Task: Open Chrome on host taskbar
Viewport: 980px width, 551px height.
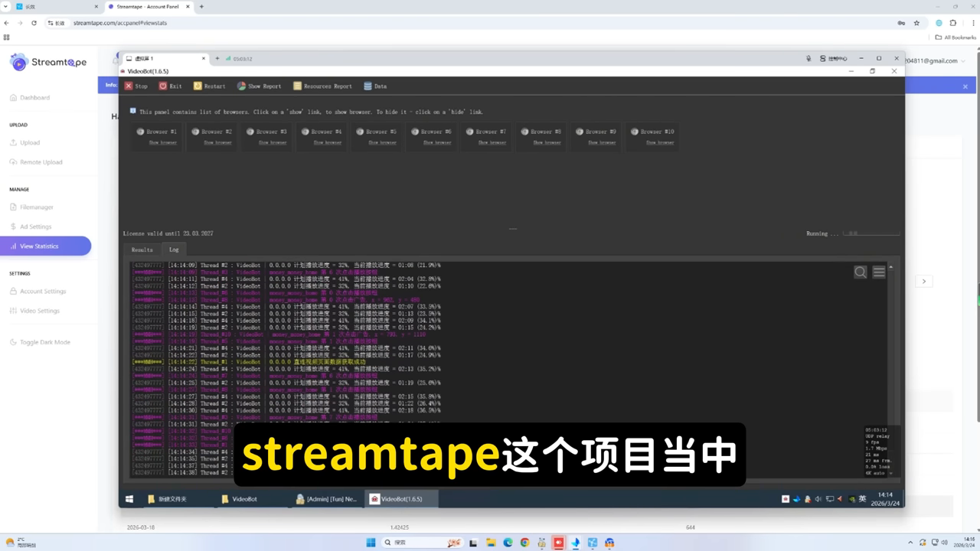Action: tap(525, 543)
